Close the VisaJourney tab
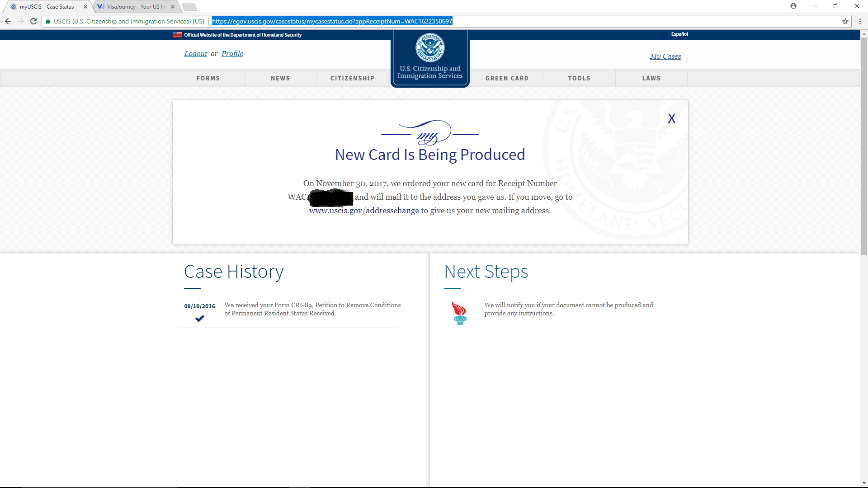The height and width of the screenshot is (488, 868). coord(172,7)
